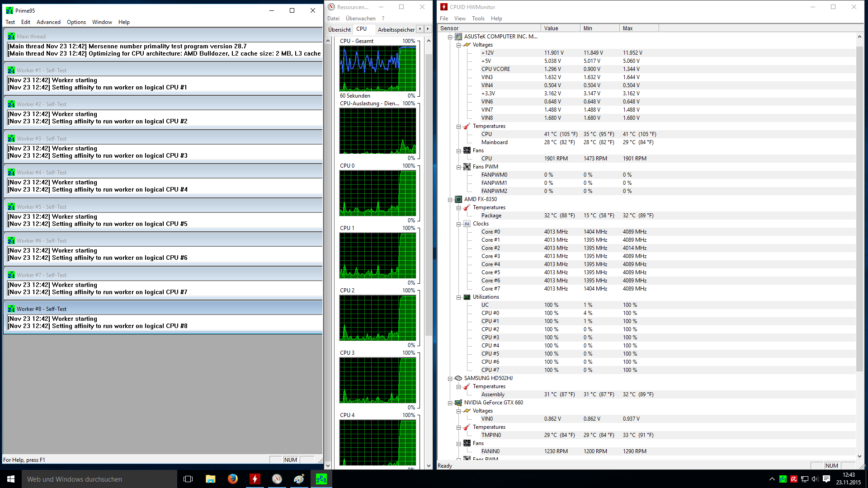Click the Task View taskbar icon
The image size is (868, 488).
188,479
